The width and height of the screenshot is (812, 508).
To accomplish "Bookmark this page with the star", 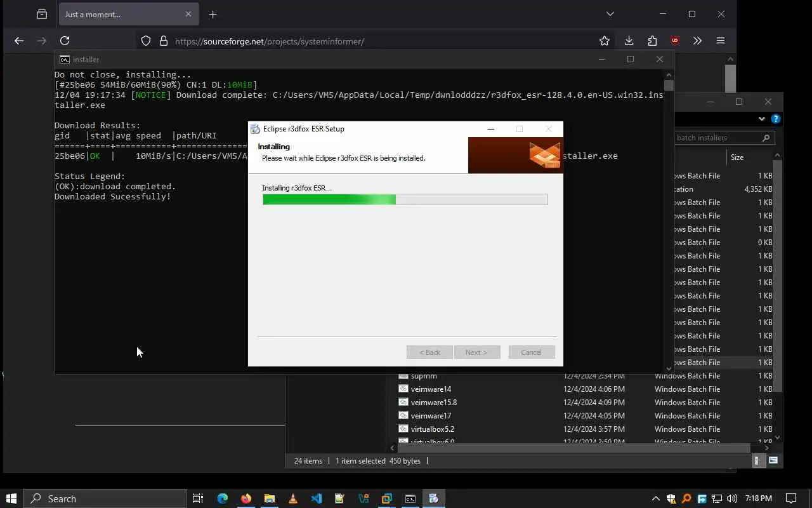I will pos(605,41).
